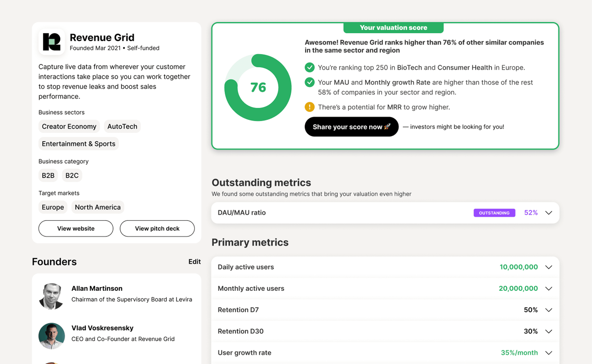Expand the Monthly active users metric

coord(548,289)
